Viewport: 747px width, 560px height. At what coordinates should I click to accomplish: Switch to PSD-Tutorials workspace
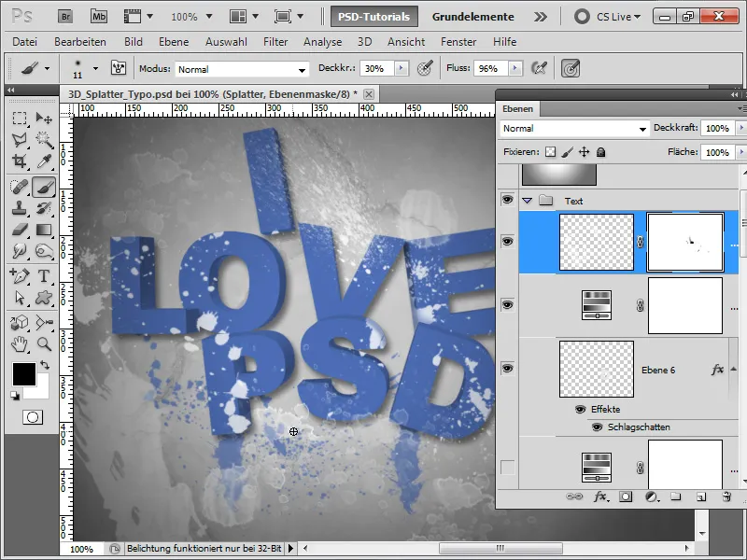pos(374,17)
